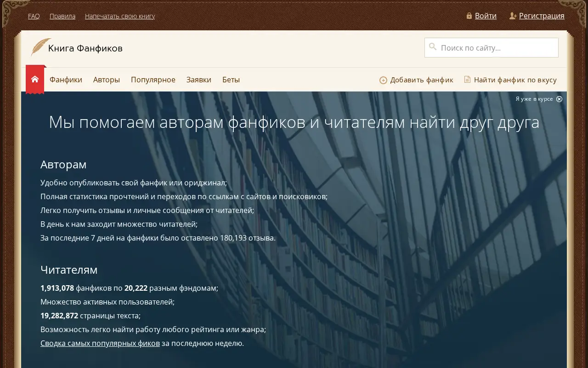
Task: Click the plus circle icon beside Добавить фанфик
Action: click(383, 80)
